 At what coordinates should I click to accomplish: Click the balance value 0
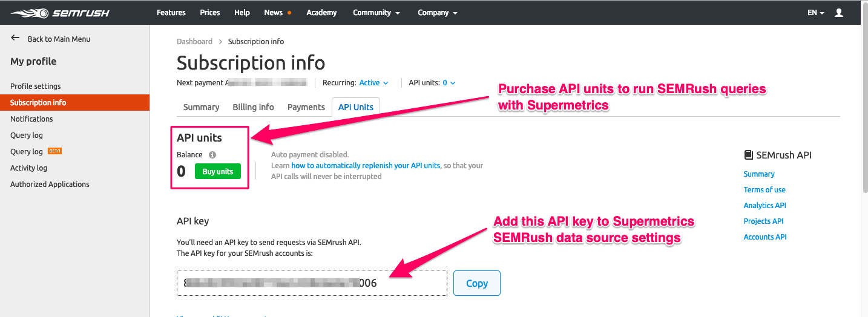[181, 171]
